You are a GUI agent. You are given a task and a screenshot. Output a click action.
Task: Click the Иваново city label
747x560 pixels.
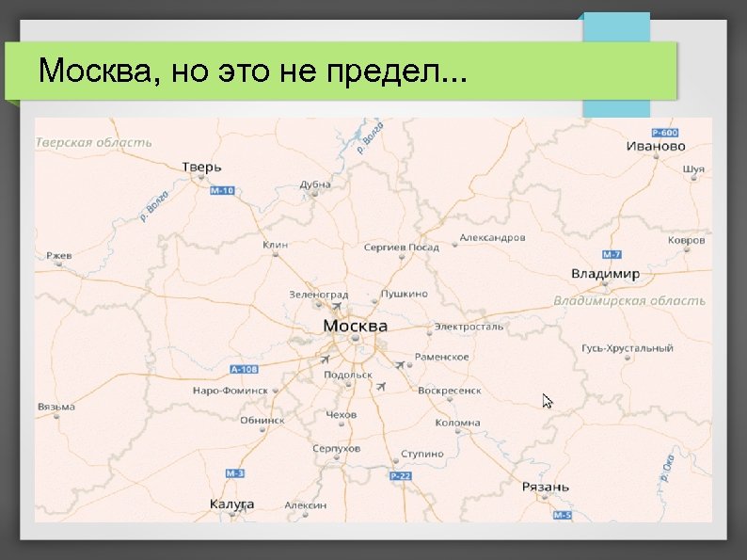[x=656, y=146]
